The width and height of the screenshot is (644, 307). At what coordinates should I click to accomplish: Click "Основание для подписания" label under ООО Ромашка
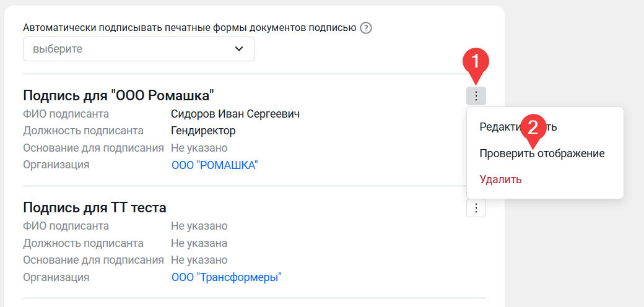pyautogui.click(x=94, y=148)
